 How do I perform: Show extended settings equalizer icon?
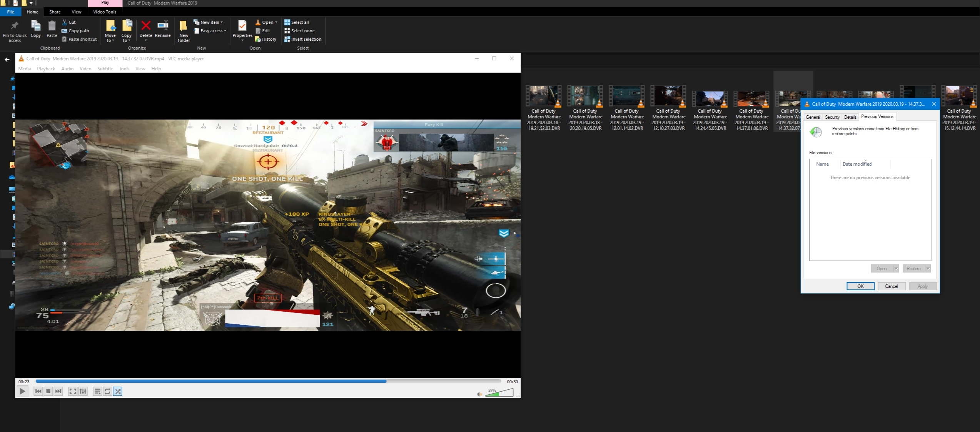coord(83,391)
